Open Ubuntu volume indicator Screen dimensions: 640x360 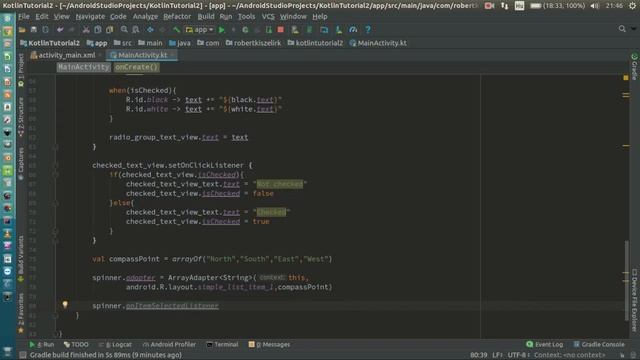coord(595,6)
